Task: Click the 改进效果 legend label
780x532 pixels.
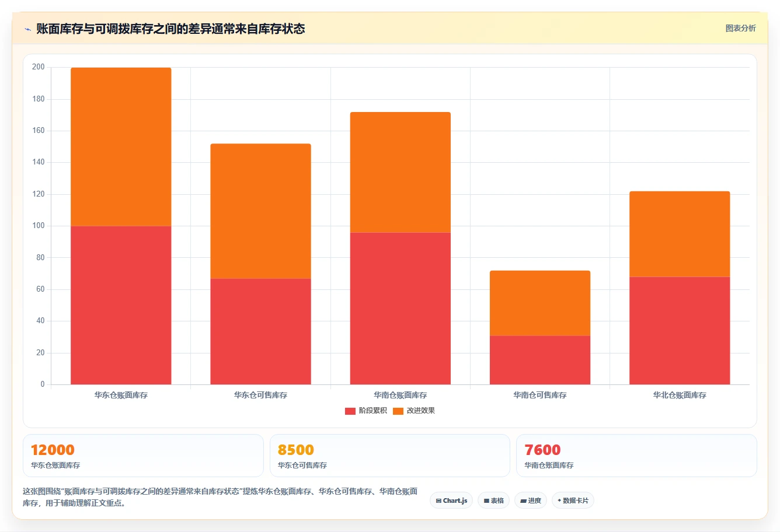Action: [421, 411]
